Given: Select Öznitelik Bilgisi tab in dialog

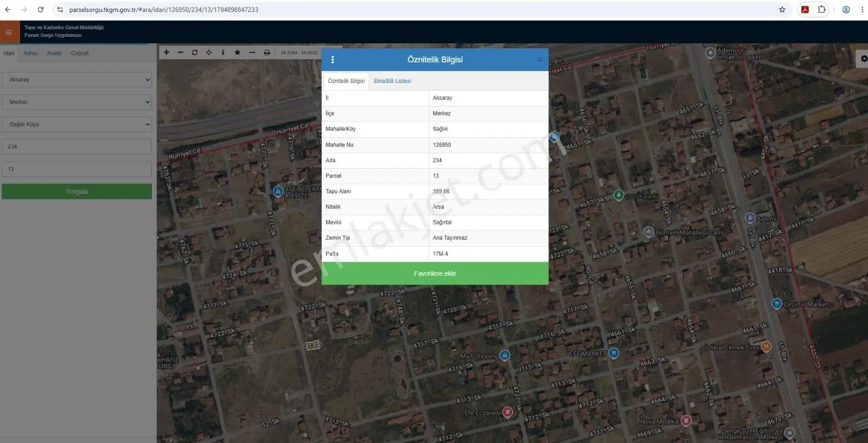Looking at the screenshot, I should [x=346, y=81].
